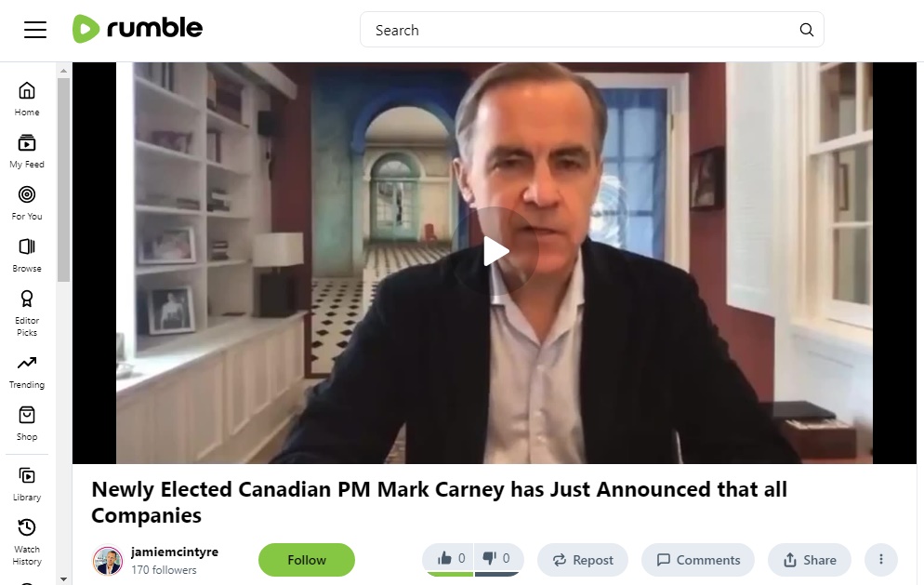Open the Shop section
The width and height of the screenshot is (924, 585).
pos(27,424)
